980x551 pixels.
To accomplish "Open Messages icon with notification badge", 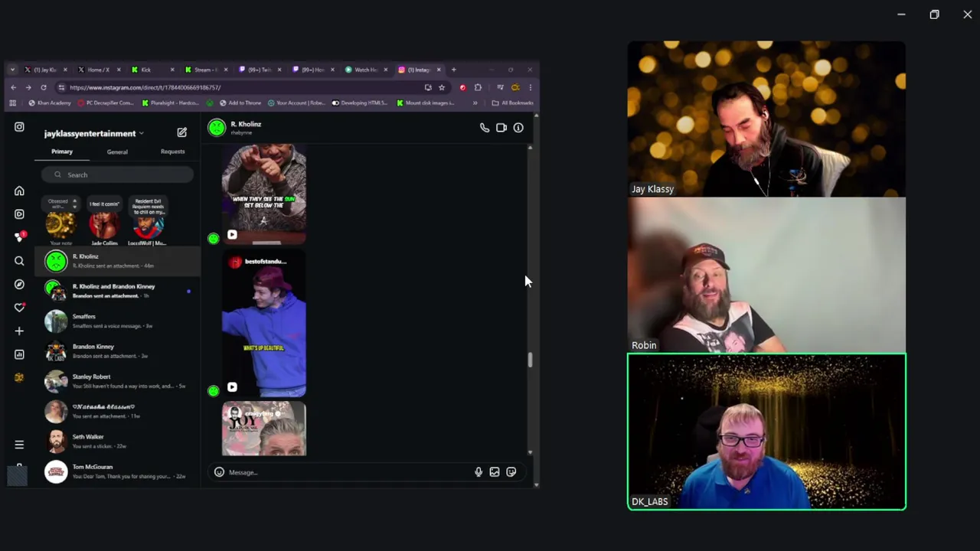I will pyautogui.click(x=19, y=238).
